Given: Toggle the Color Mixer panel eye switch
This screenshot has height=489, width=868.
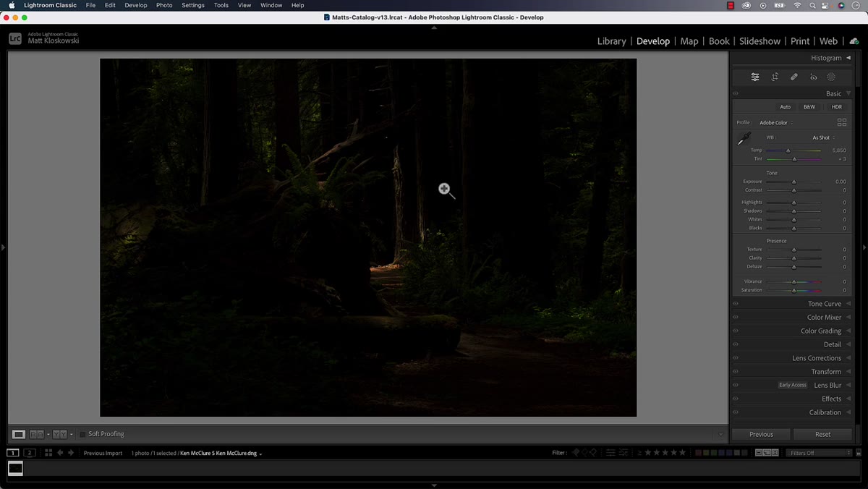Looking at the screenshot, I should tap(736, 318).
